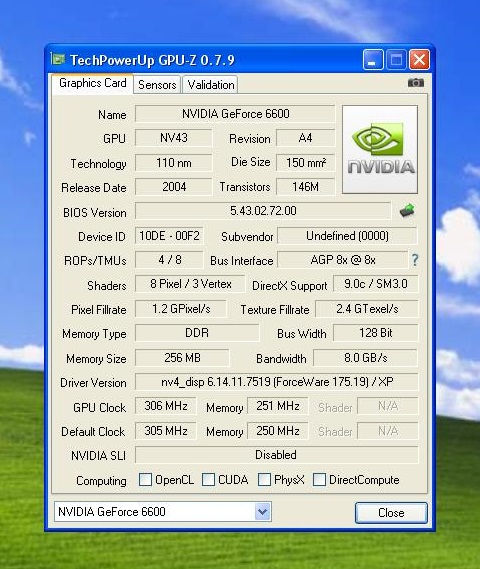Click the Transistors field 146M
480x569 pixels.
(305, 187)
